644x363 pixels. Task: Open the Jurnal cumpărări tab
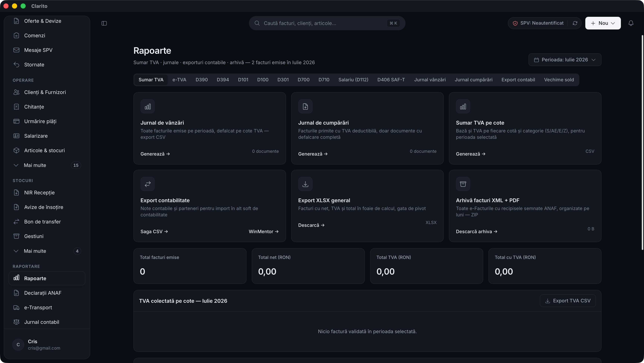tap(473, 80)
